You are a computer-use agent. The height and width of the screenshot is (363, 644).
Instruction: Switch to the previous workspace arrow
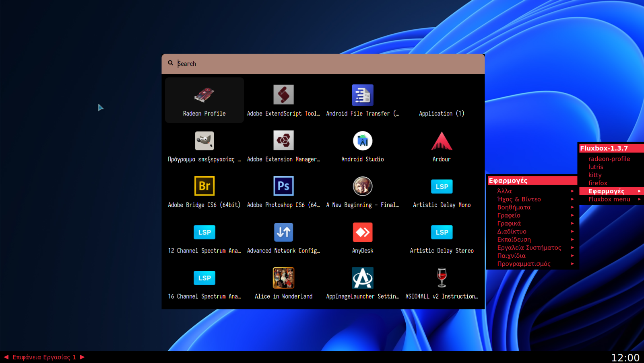coord(6,357)
